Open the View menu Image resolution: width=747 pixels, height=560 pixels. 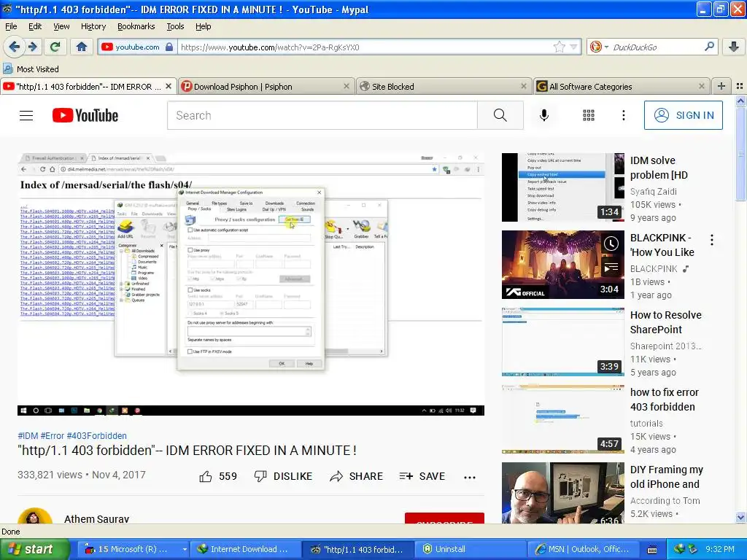click(x=61, y=26)
